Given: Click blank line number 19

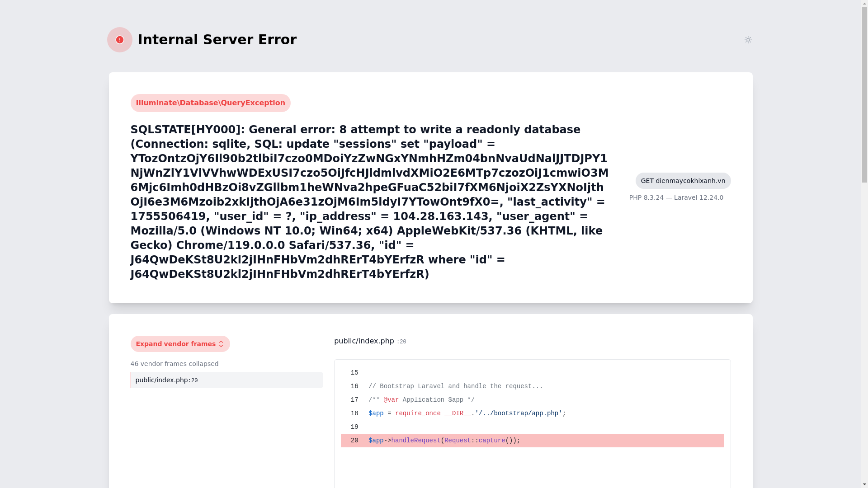Looking at the screenshot, I should [354, 427].
